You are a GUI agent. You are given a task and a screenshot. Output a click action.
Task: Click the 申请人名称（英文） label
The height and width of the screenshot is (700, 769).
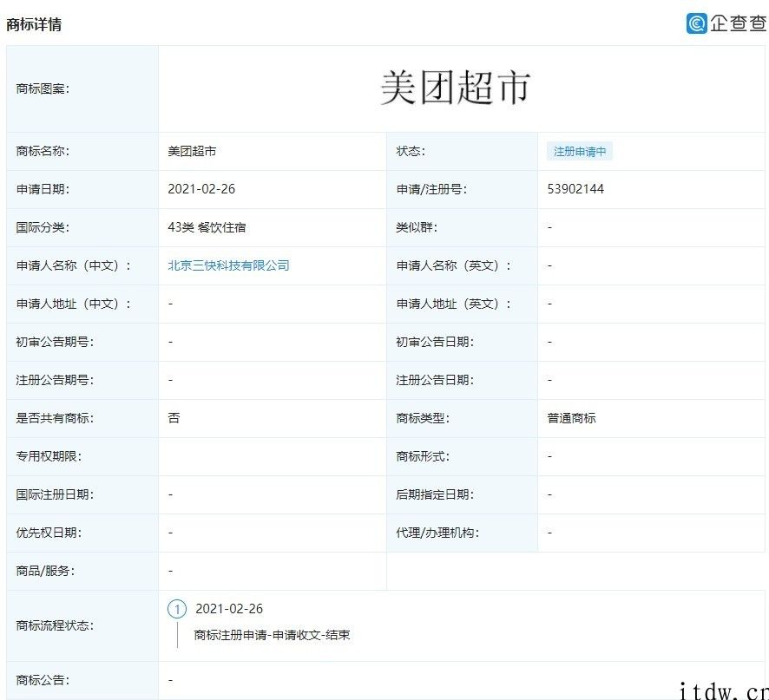[454, 265]
